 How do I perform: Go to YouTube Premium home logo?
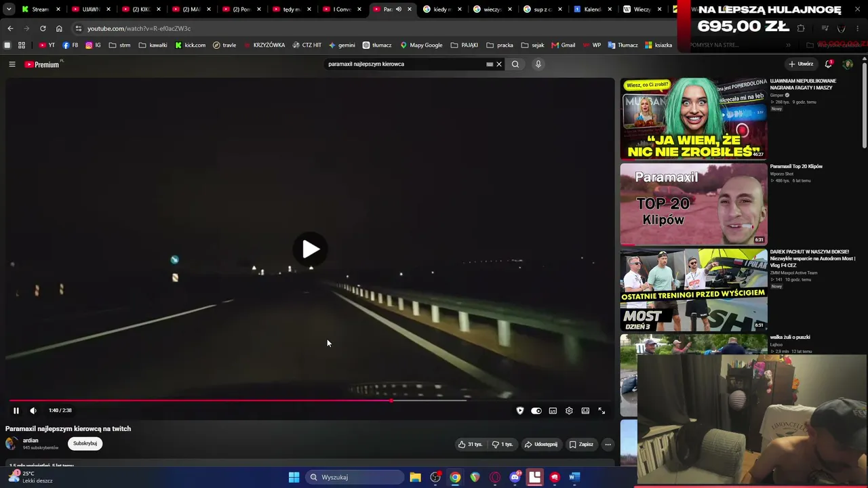(x=42, y=64)
